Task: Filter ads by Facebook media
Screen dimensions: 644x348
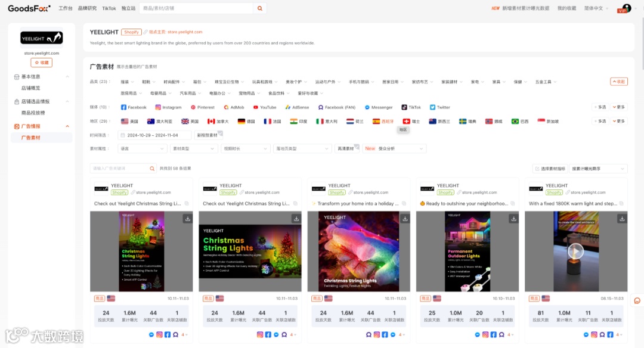Action: [x=134, y=107]
